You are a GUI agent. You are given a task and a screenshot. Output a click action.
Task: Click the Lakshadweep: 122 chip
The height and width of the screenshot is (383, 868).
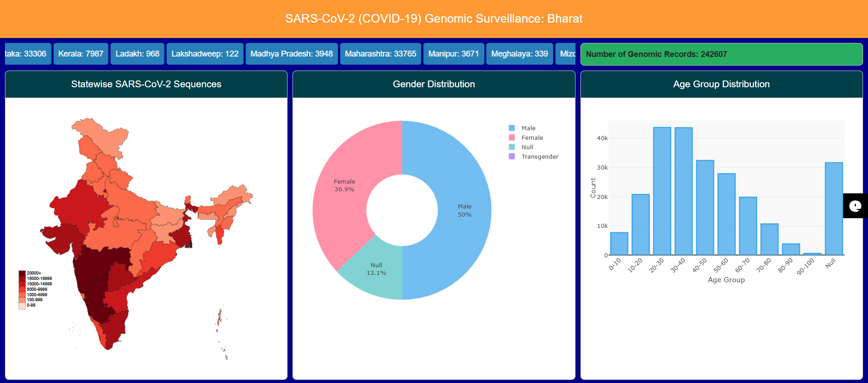pyautogui.click(x=205, y=54)
